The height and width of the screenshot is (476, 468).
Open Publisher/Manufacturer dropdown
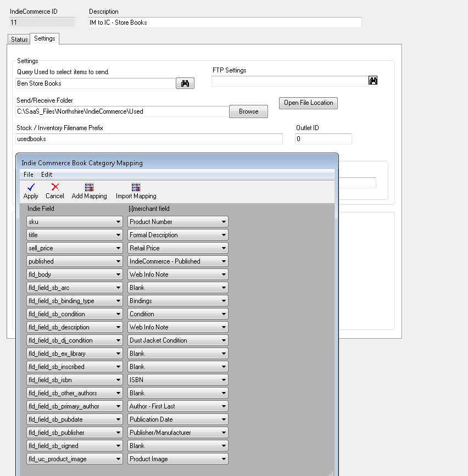tap(177, 433)
